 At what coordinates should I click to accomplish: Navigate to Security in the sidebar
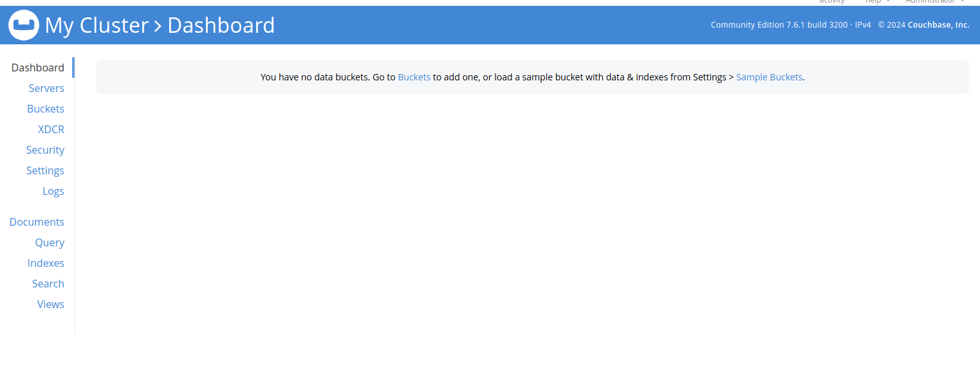[45, 150]
